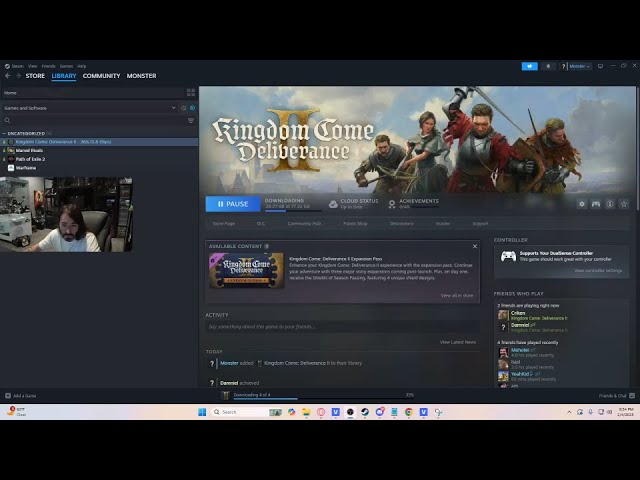Switch to the LIBRARY tab
The width and height of the screenshot is (640, 480).
pos(64,76)
